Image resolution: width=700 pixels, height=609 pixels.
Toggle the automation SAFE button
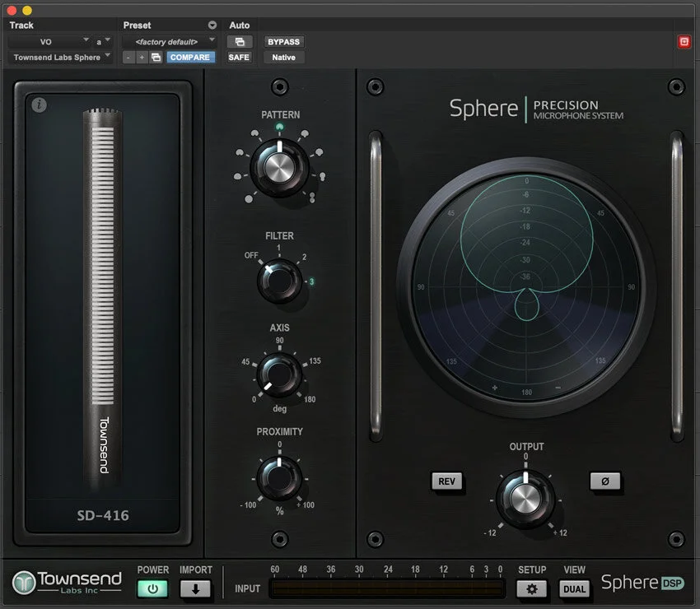pyautogui.click(x=239, y=57)
